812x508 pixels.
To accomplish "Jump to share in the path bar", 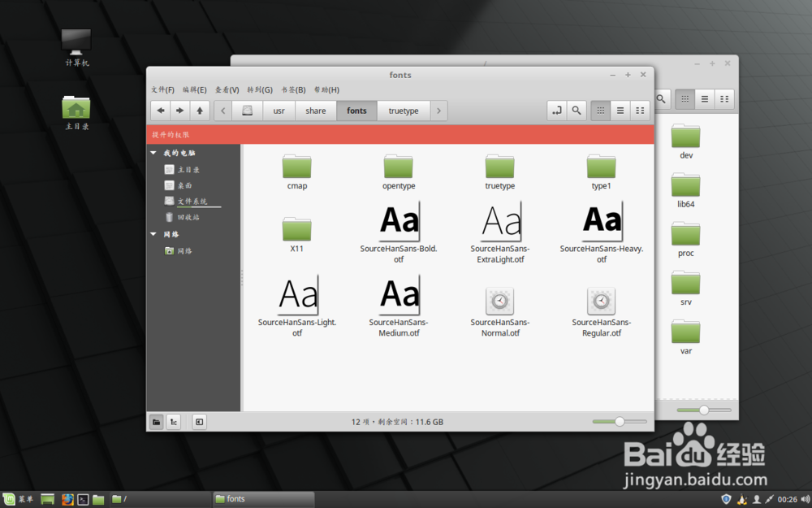I will (316, 111).
